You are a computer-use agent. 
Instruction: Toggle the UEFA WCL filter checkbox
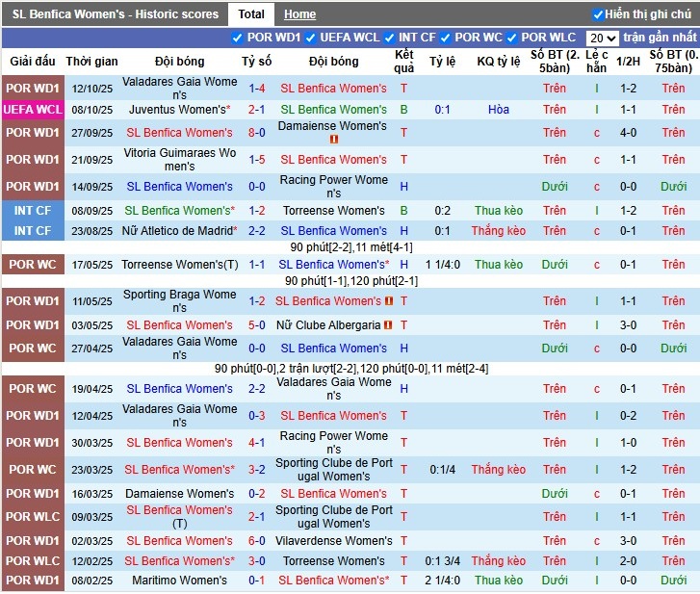[x=311, y=39]
